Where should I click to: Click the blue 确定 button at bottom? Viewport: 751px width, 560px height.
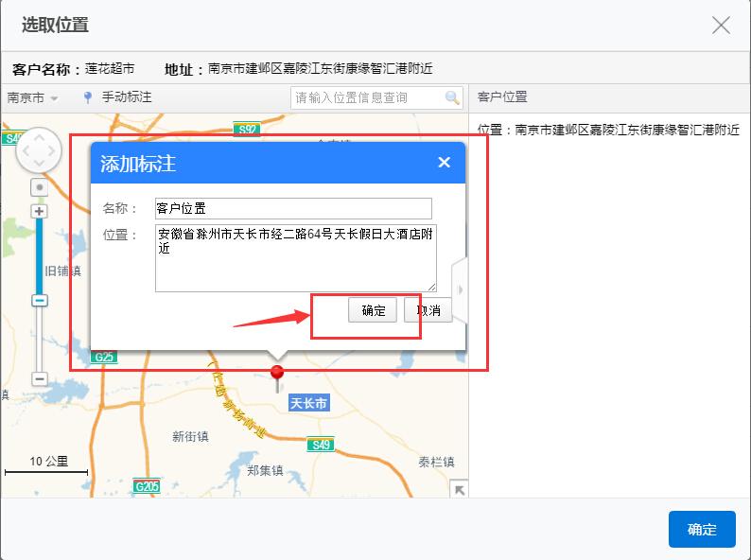tap(701, 530)
